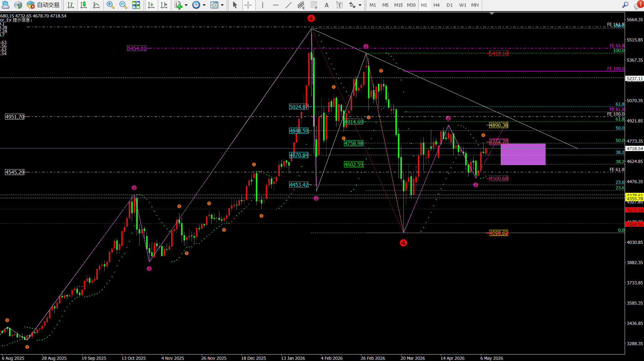This screenshot has width=644, height=361.
Task: Toggle the 自动交易 AutoTrading button
Action: (x=43, y=5)
